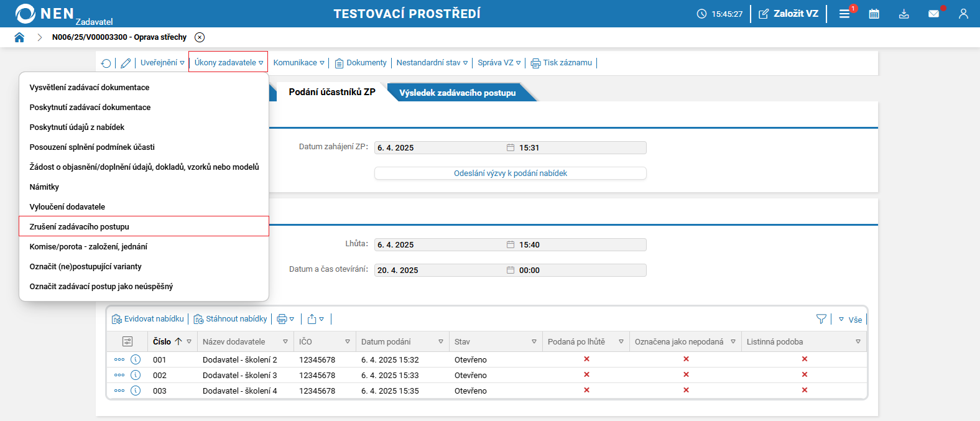Click Odeslání výzvy k podání nabídek
This screenshot has width=980, height=421.
pos(510,173)
